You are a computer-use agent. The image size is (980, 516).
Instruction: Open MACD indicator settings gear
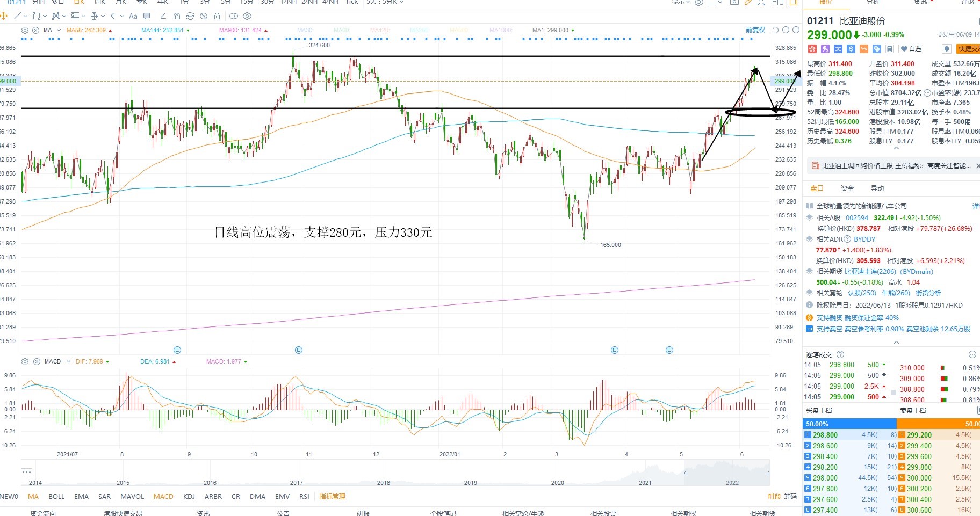[x=25, y=361]
